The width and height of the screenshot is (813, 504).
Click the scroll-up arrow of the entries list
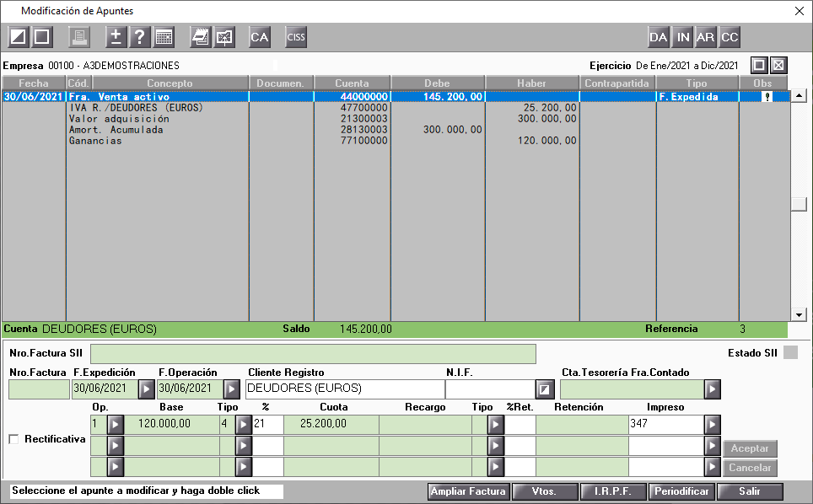coord(799,96)
